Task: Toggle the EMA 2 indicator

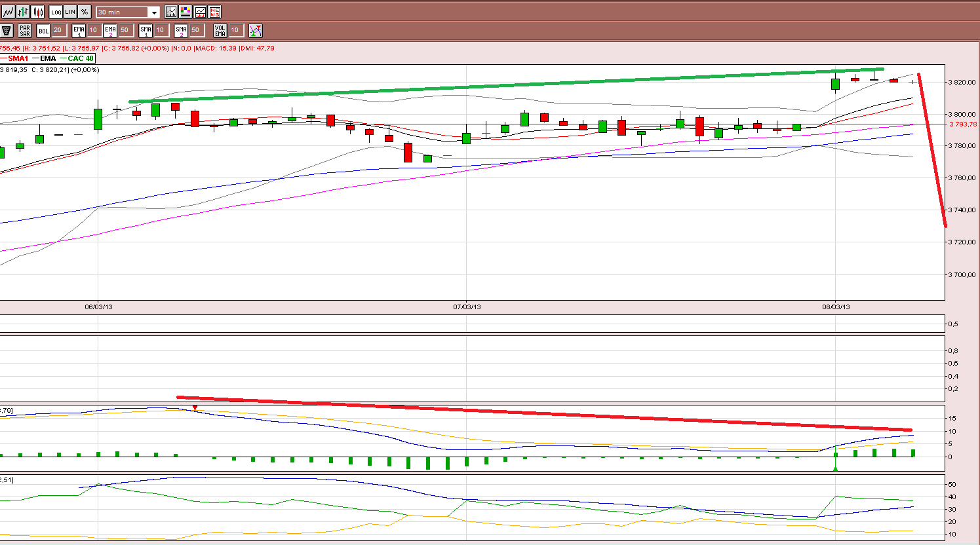Action: tap(110, 30)
